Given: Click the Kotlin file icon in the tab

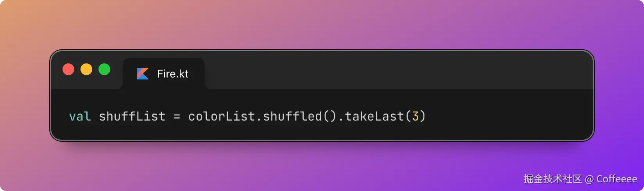Looking at the screenshot, I should pos(143,74).
